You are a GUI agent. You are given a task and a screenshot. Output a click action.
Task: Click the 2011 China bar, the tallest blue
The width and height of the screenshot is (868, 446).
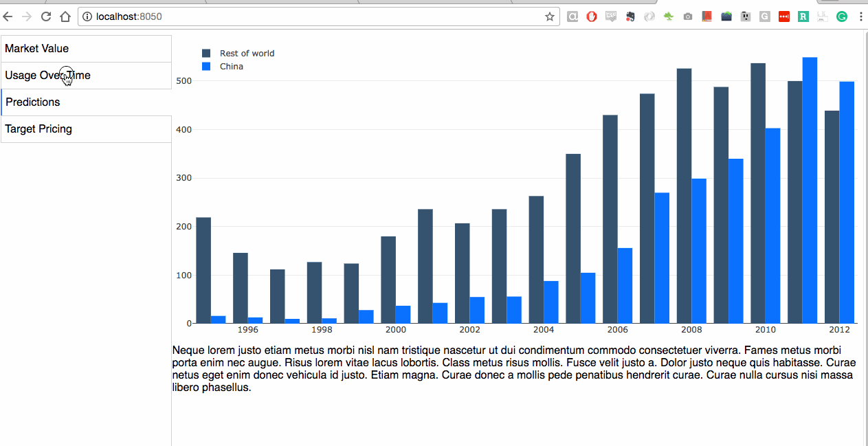point(810,190)
